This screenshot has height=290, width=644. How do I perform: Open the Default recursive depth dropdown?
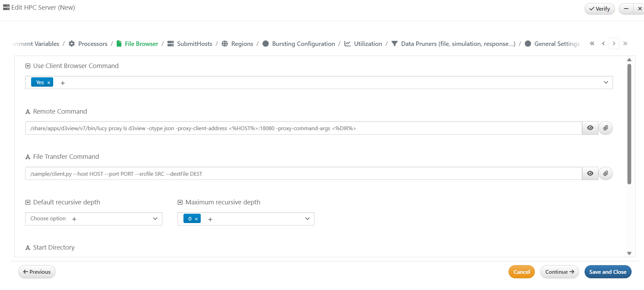click(x=155, y=219)
